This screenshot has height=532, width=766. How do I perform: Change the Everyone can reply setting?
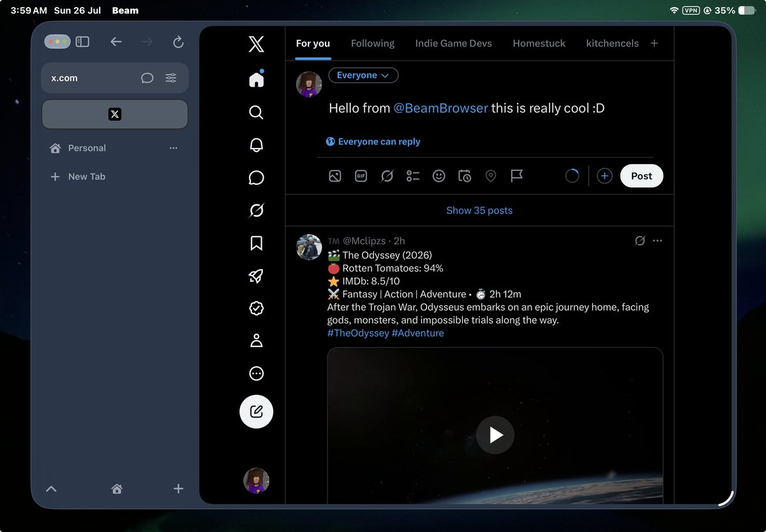point(373,142)
